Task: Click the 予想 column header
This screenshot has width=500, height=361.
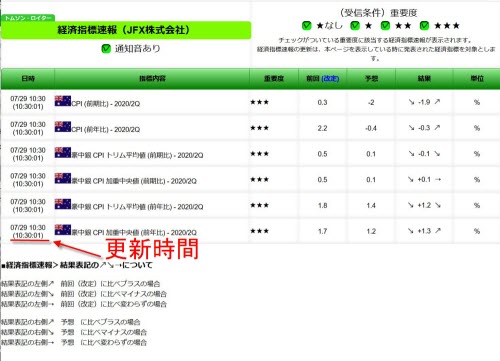Action: pos(371,79)
